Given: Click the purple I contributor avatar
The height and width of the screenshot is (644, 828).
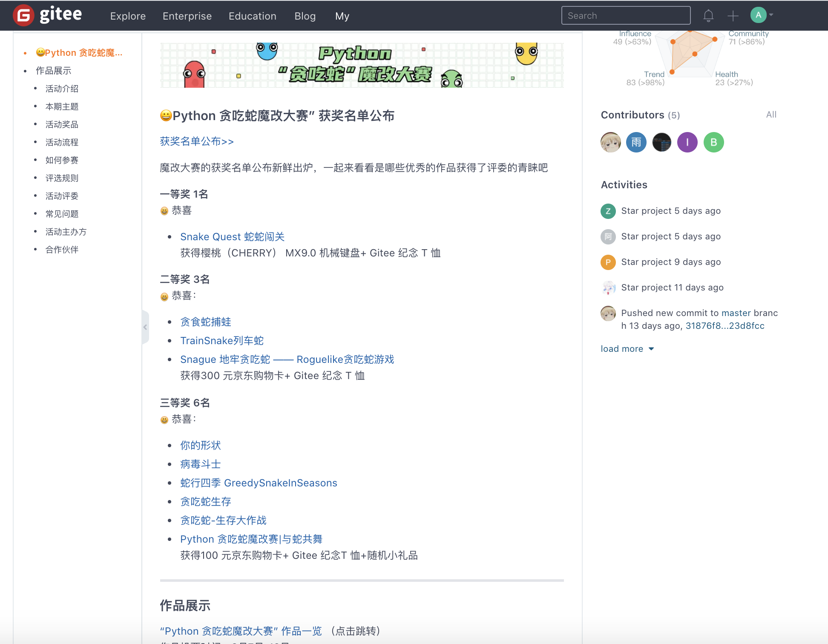Looking at the screenshot, I should [687, 142].
